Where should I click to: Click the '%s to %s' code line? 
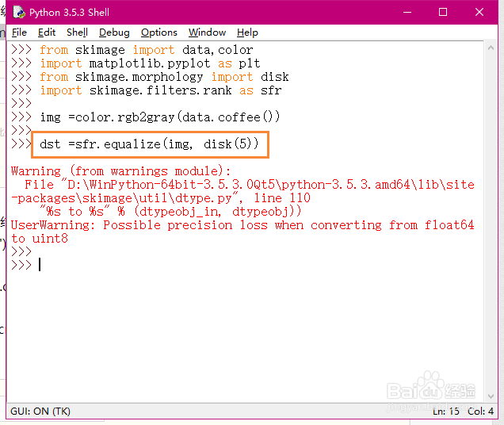[170, 212]
